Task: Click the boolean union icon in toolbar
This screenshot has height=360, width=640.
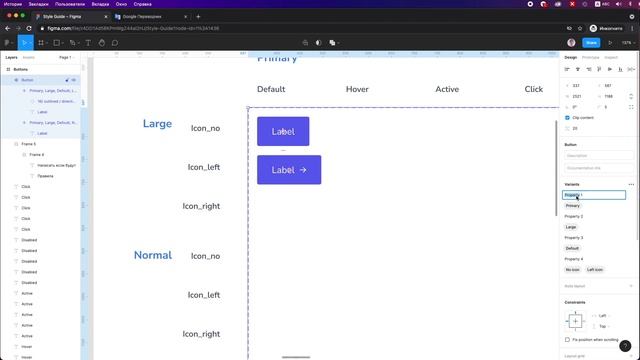Action: tap(332, 43)
